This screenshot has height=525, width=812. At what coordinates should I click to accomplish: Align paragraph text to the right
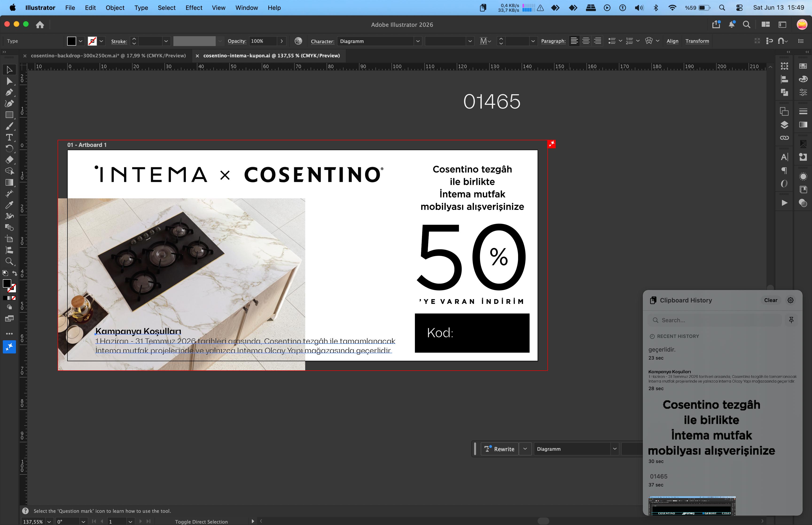click(x=597, y=41)
